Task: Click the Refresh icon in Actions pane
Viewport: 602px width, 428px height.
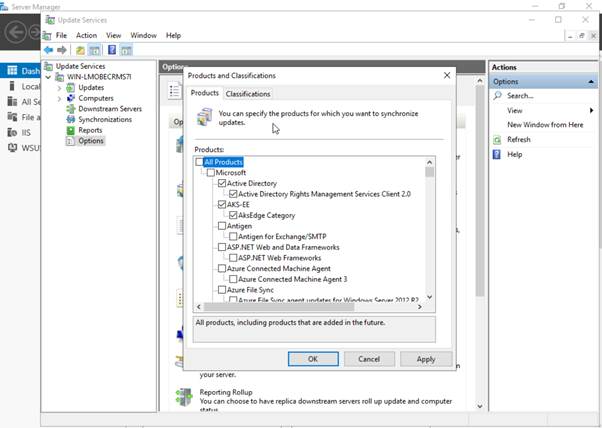Action: 497,140
